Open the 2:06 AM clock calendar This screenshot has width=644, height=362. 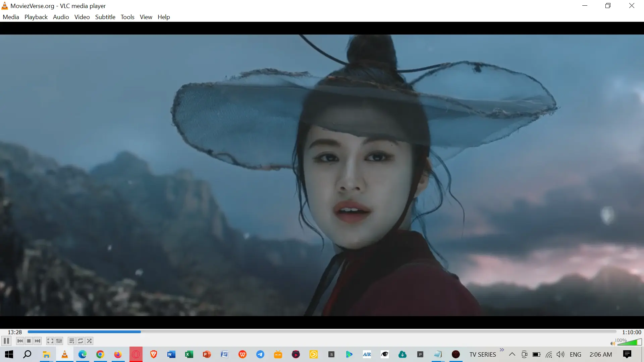pyautogui.click(x=601, y=355)
